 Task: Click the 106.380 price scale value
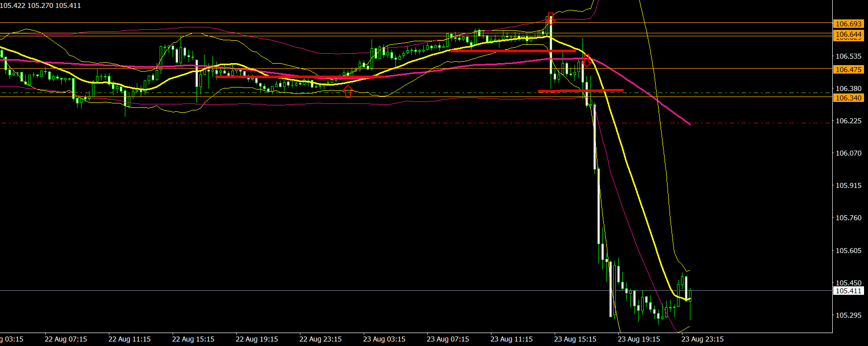[x=849, y=88]
